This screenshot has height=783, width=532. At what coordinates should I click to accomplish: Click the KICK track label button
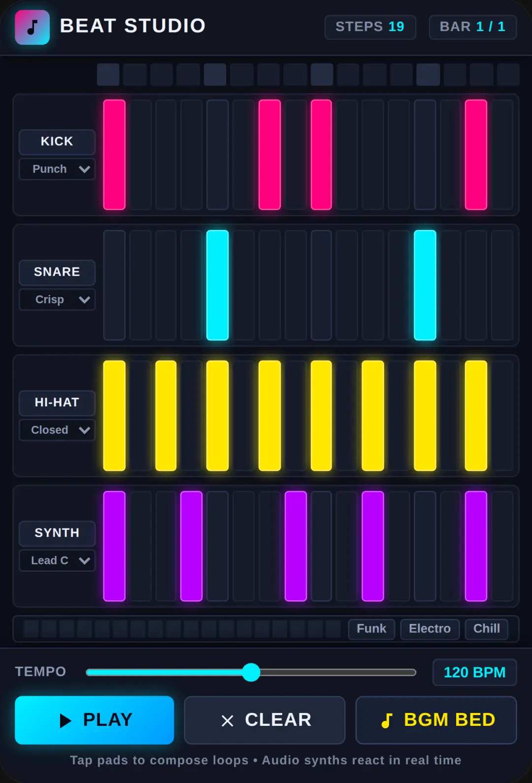click(x=57, y=142)
